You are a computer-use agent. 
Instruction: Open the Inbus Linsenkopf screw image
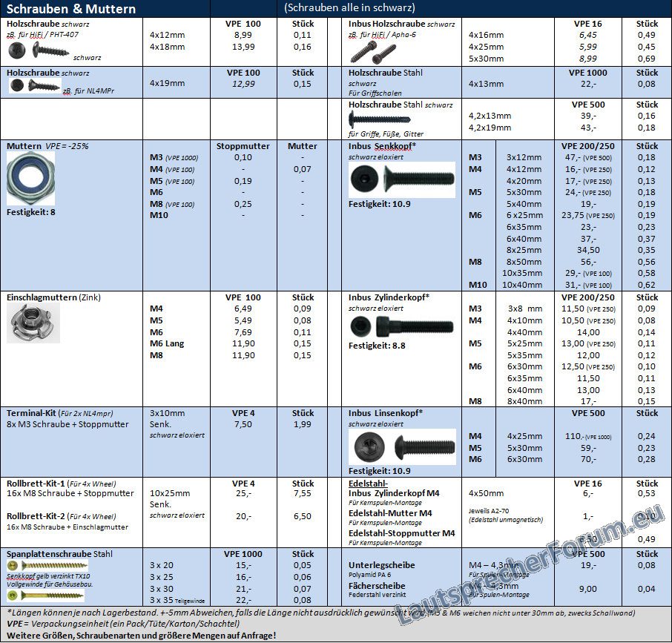pyautogui.click(x=402, y=446)
